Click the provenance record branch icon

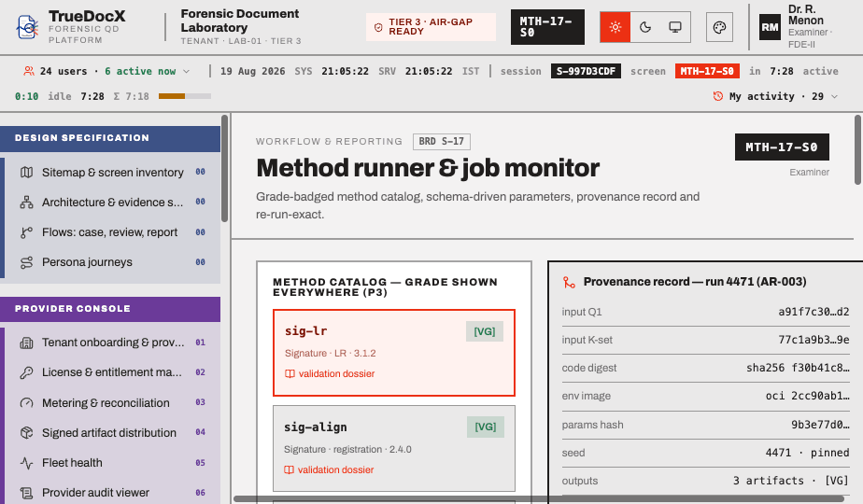point(569,282)
